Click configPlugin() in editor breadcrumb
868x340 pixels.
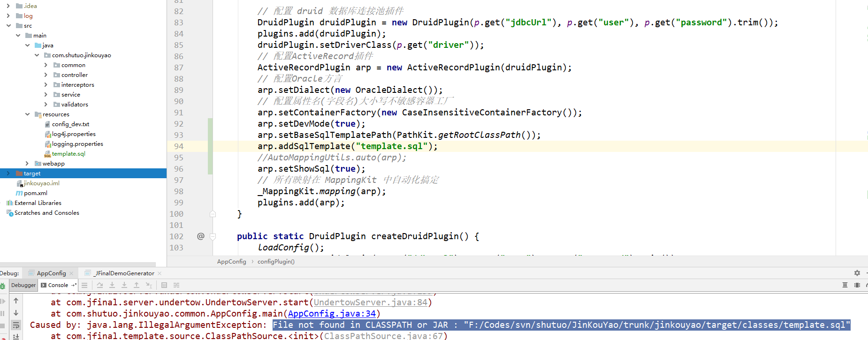[x=276, y=262]
